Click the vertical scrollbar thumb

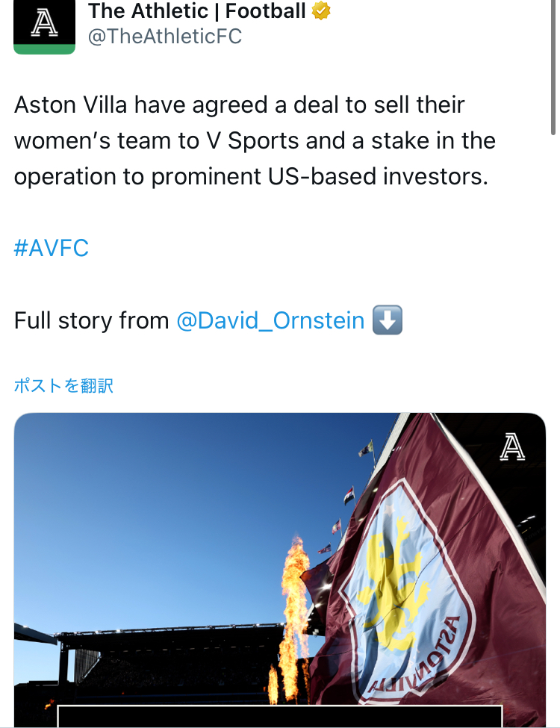(x=553, y=67)
